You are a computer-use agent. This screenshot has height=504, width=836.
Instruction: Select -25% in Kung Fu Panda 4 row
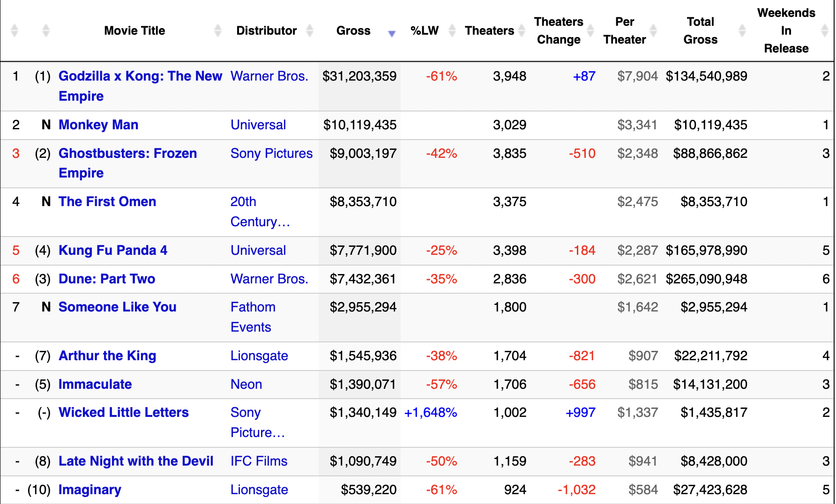441,250
